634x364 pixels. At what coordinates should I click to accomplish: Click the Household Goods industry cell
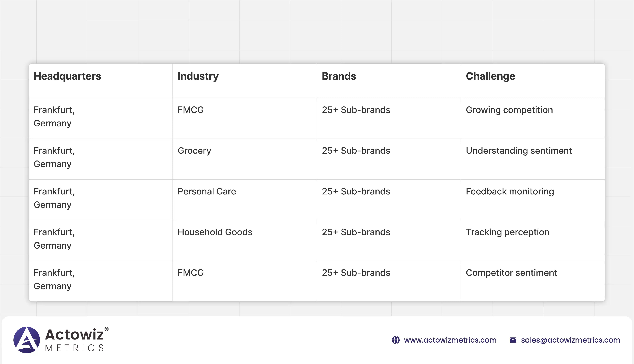click(215, 232)
